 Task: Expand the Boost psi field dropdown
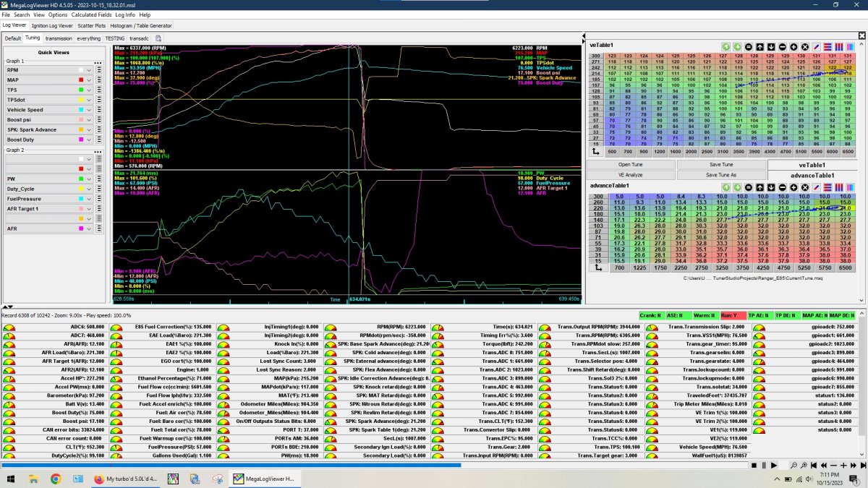tap(89, 120)
